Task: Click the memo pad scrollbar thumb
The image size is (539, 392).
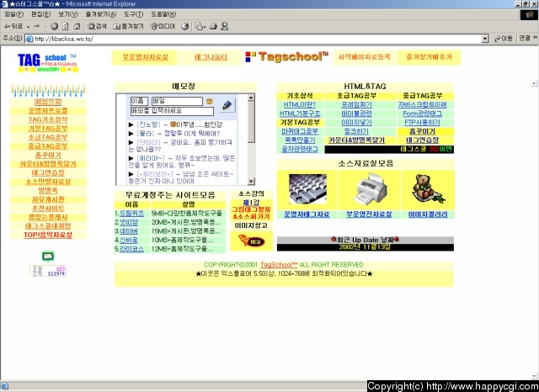Action: coord(251,122)
